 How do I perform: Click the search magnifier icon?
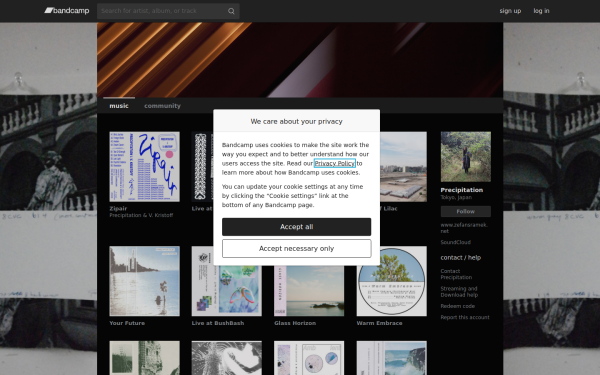pos(231,11)
